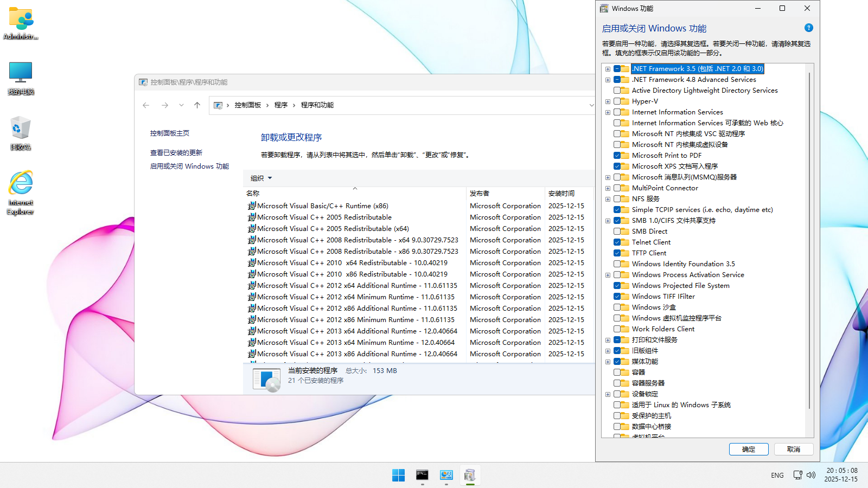The image size is (868, 488).
Task: Click the taskbar clock showing 2025-12-15
Action: 841,475
